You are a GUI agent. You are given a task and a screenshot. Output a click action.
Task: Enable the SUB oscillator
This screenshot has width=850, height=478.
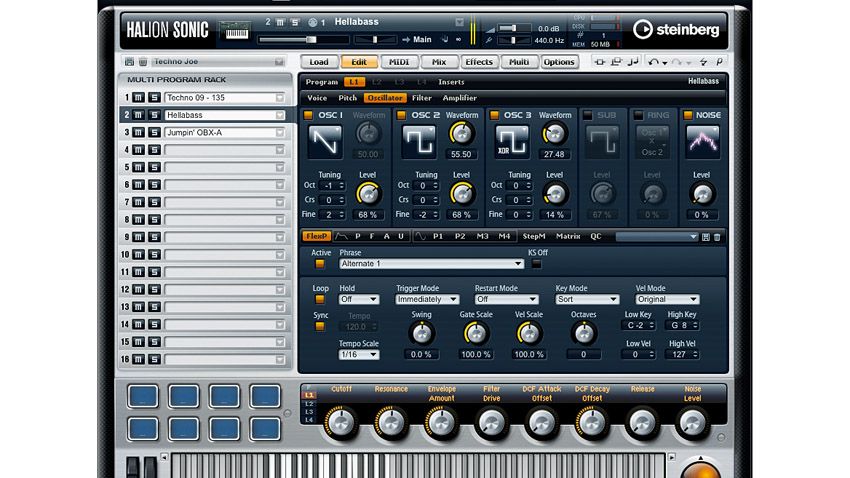pos(587,115)
